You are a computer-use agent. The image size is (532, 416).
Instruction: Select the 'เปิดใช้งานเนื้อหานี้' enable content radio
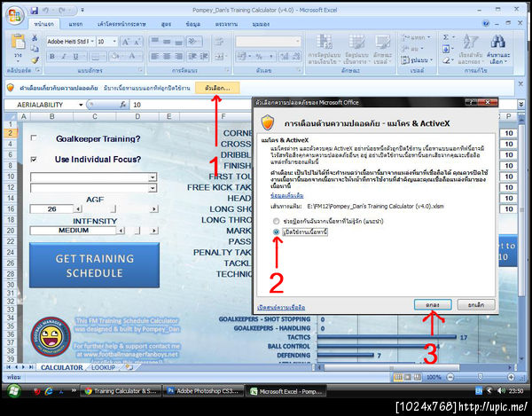pyautogui.click(x=276, y=232)
